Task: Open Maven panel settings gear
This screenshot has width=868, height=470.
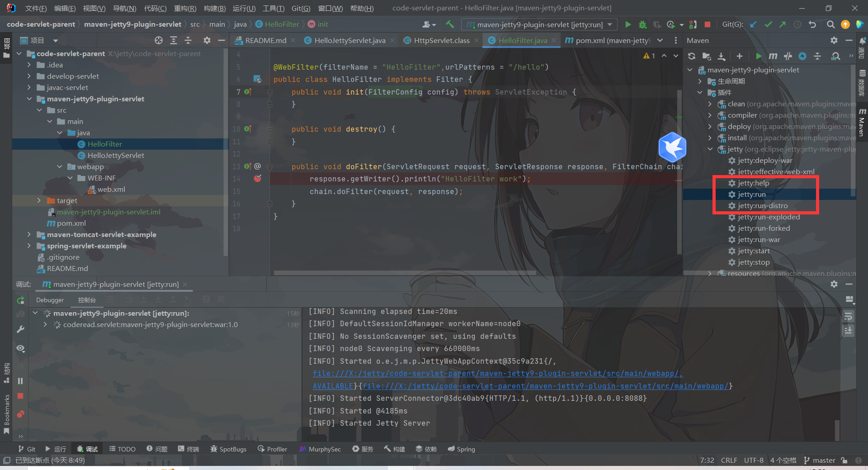Action: point(834,40)
